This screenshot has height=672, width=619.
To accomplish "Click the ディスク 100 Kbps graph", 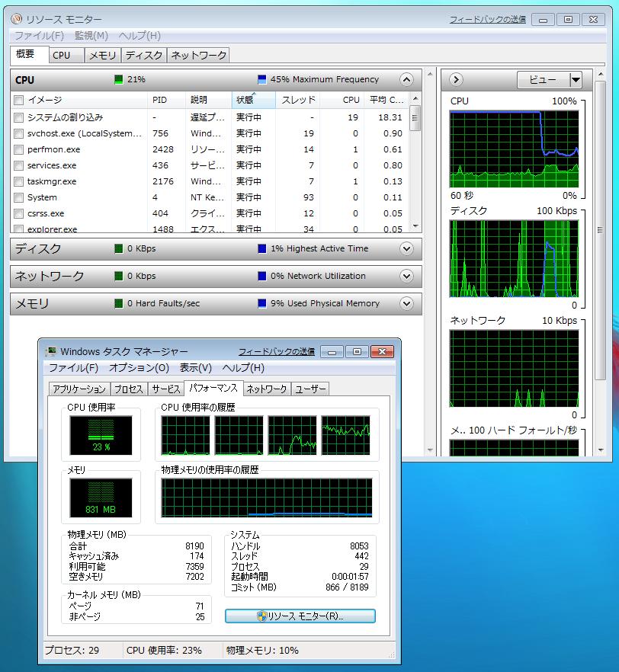I will pyautogui.click(x=514, y=259).
